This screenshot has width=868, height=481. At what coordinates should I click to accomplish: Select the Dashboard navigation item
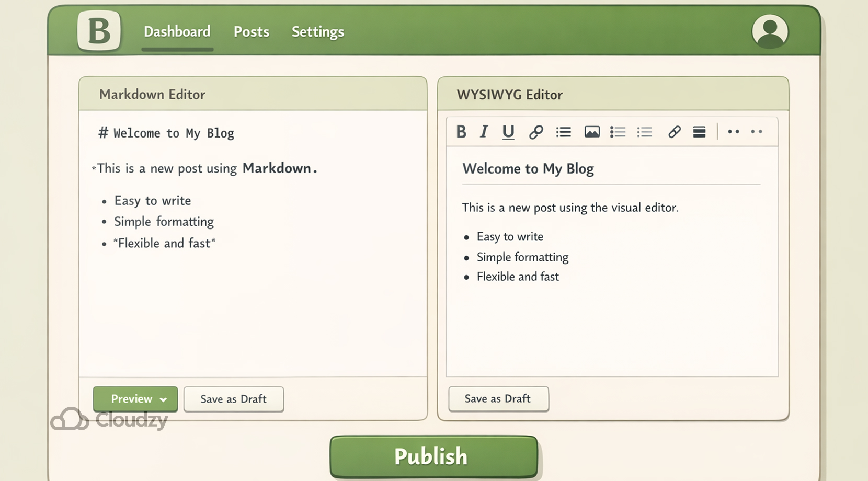[177, 31]
